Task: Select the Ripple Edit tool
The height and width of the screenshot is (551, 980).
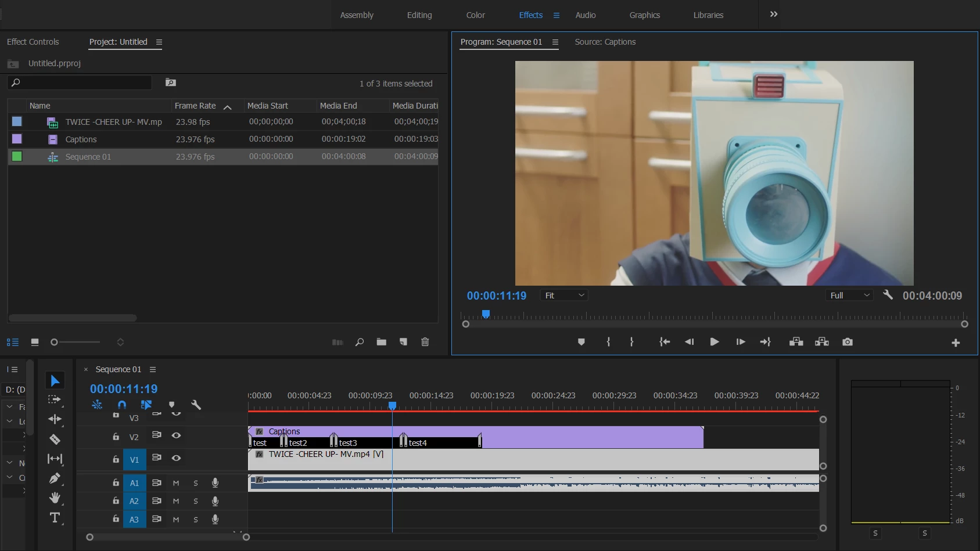Action: pyautogui.click(x=55, y=419)
